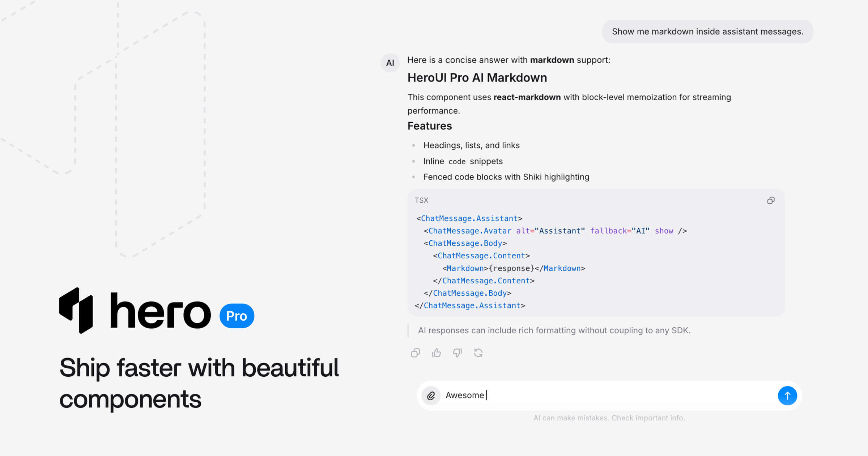Give the response a thumbs up
Viewport: 868px width, 456px height.
[x=437, y=353]
